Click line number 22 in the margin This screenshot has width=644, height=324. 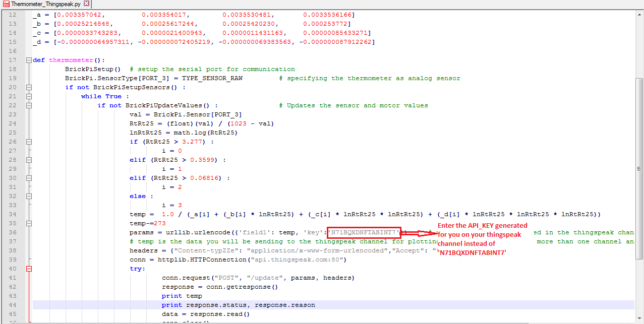[x=13, y=105]
